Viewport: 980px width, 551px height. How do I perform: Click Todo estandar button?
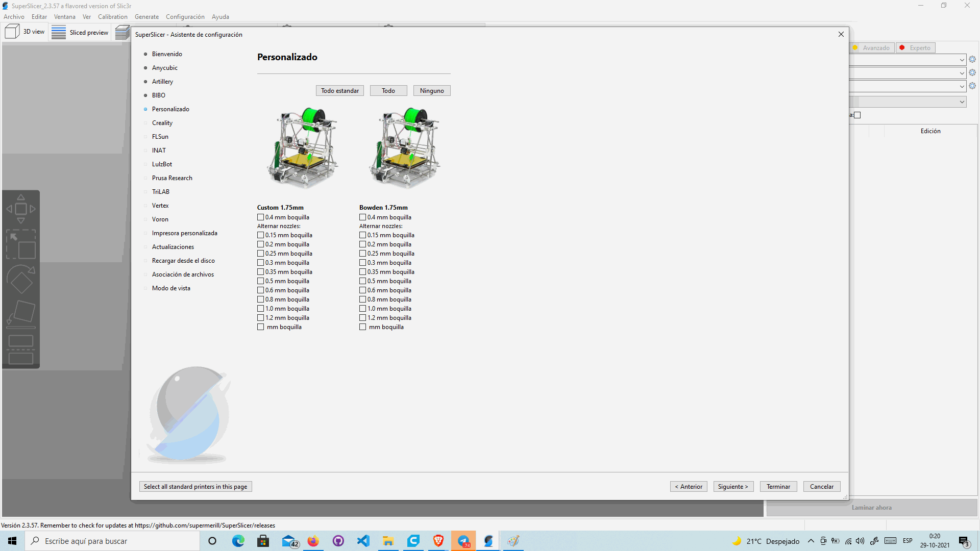(x=340, y=91)
